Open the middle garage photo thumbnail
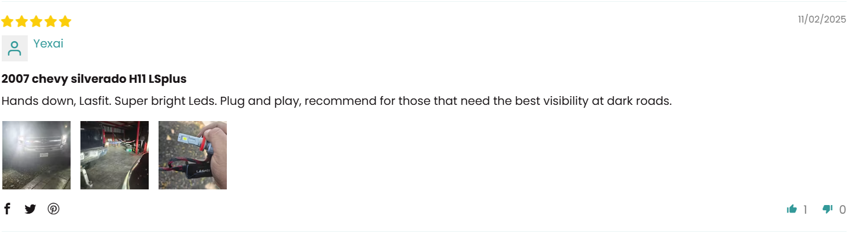The width and height of the screenshot is (868, 234). point(115,155)
